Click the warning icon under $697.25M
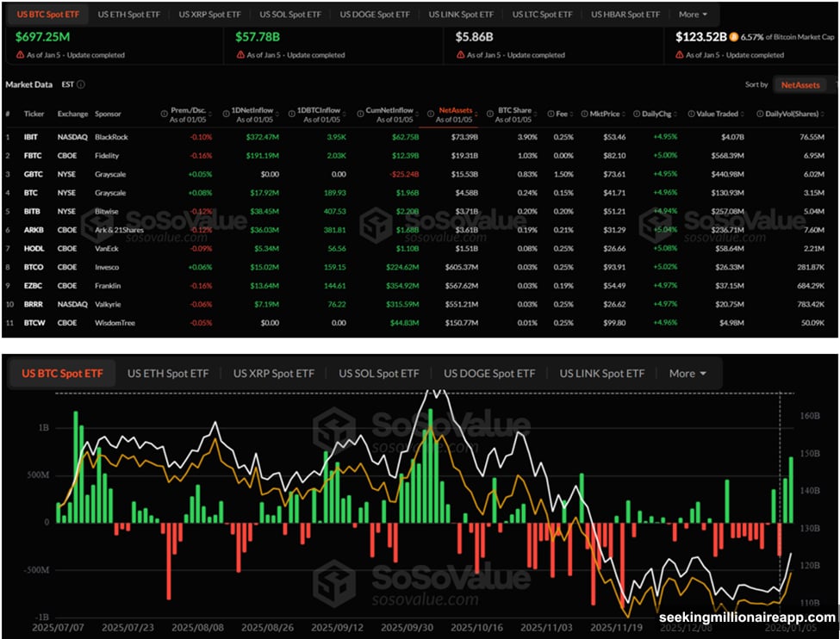The width and height of the screenshot is (840, 639). click(x=19, y=53)
